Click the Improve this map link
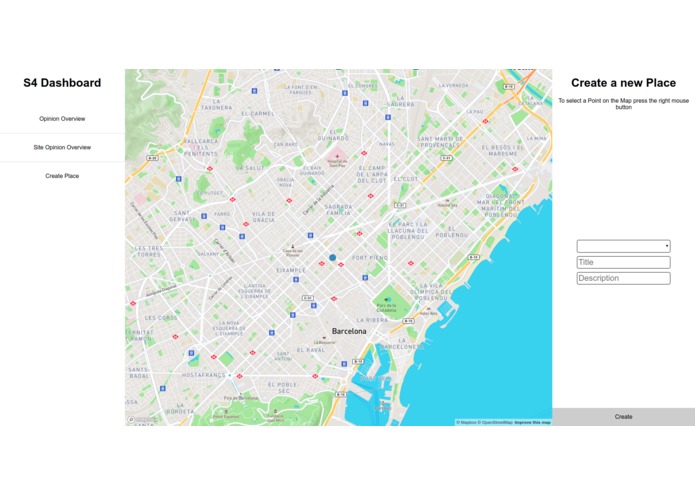This screenshot has width=695, height=494. [x=532, y=423]
